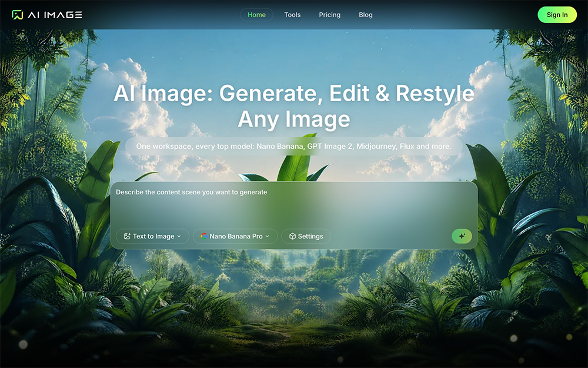Click the chevron next to Text to Image
This screenshot has height=368, width=588.
pyautogui.click(x=179, y=236)
